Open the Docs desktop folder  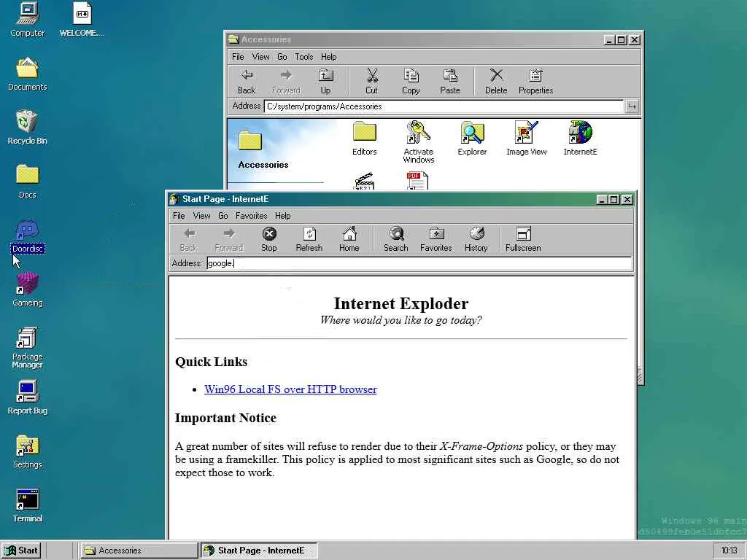point(27,181)
